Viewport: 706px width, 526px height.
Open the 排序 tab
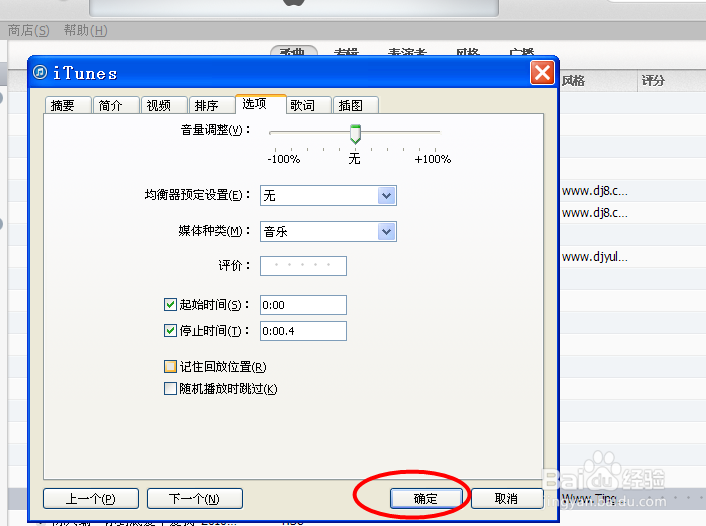[212, 105]
